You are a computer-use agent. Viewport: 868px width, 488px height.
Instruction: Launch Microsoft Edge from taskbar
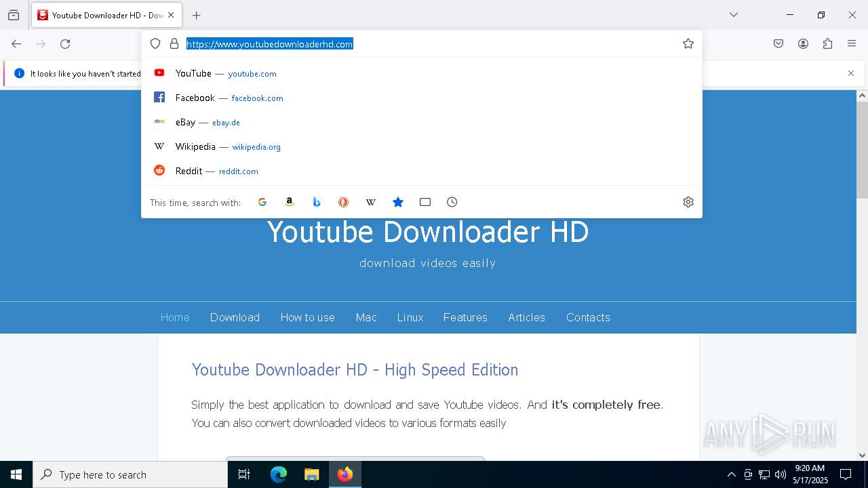tap(279, 474)
